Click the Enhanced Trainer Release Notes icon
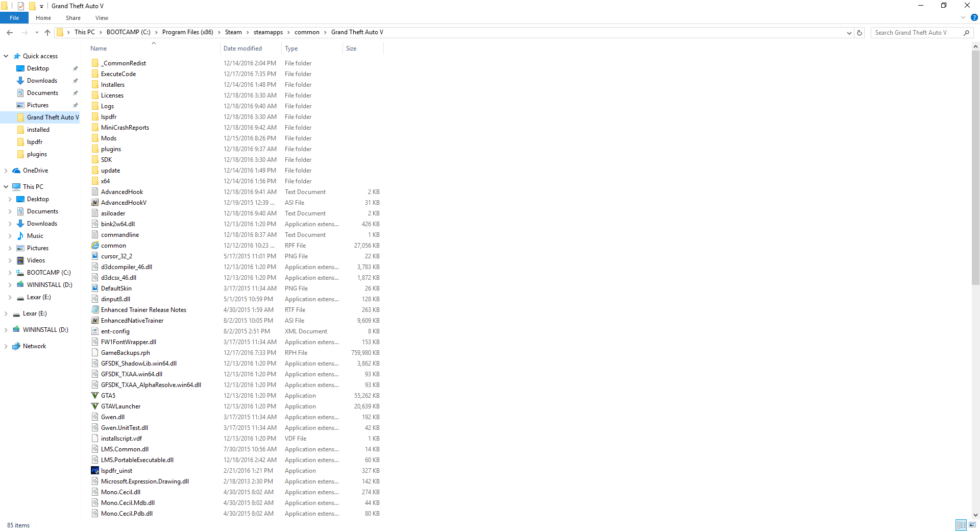Screen dimensions: 980x531 point(95,310)
